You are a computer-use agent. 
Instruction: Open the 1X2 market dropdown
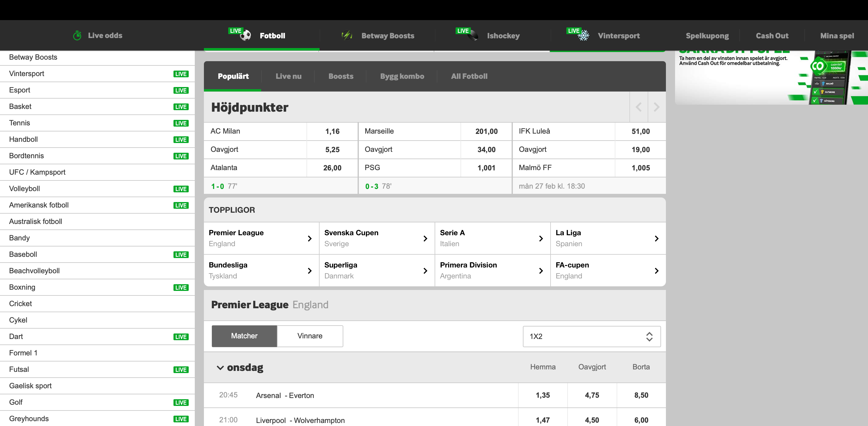pos(591,336)
